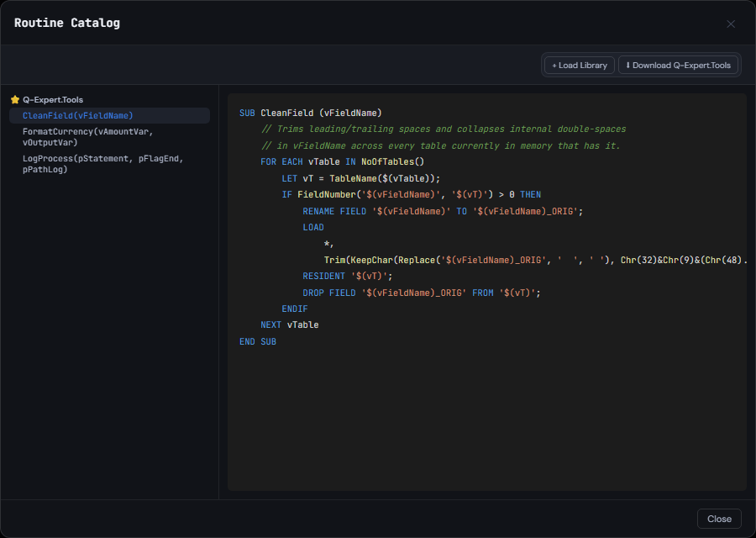Click the DROP FIELD statement line
The image size is (756, 538).
pyautogui.click(x=422, y=293)
